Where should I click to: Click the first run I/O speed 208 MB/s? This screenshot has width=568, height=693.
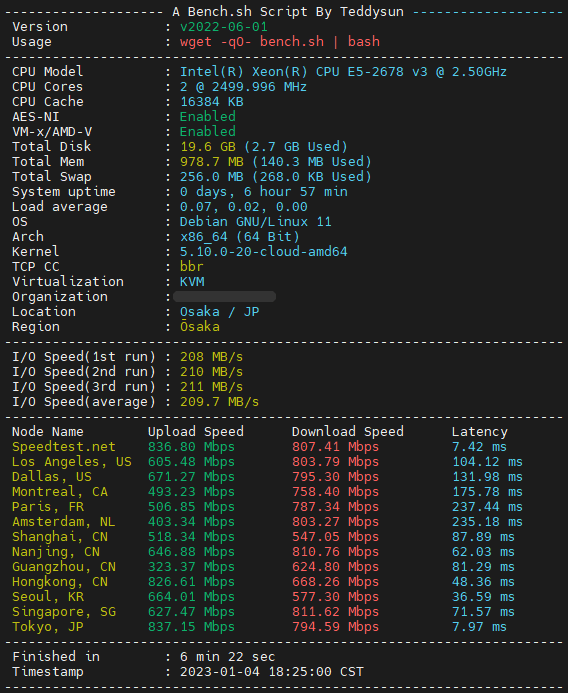tap(211, 357)
